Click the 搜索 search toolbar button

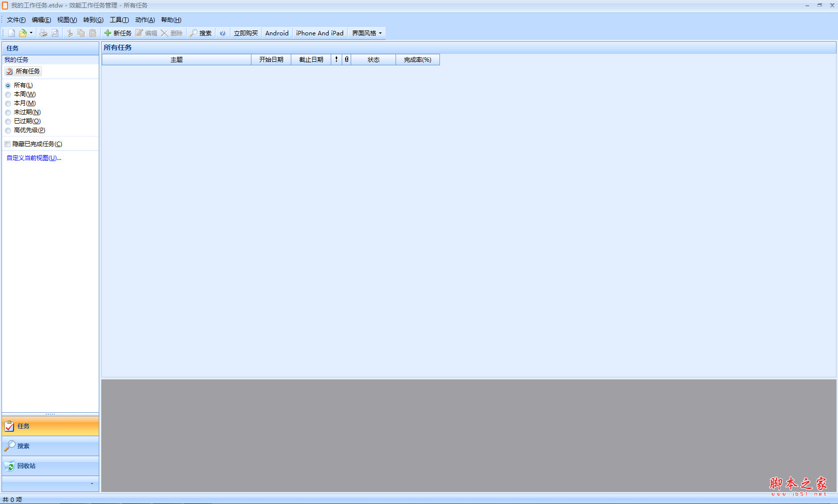point(201,33)
